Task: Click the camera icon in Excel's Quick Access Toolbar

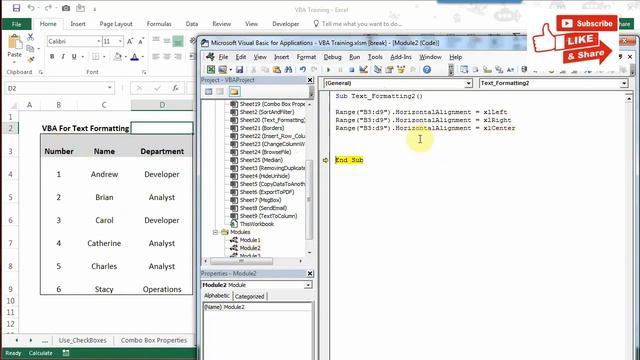Action: 66,8
